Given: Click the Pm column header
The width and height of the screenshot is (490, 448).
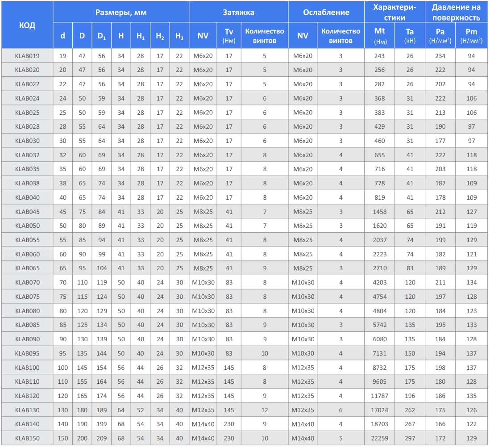Looking at the screenshot, I should 471,36.
